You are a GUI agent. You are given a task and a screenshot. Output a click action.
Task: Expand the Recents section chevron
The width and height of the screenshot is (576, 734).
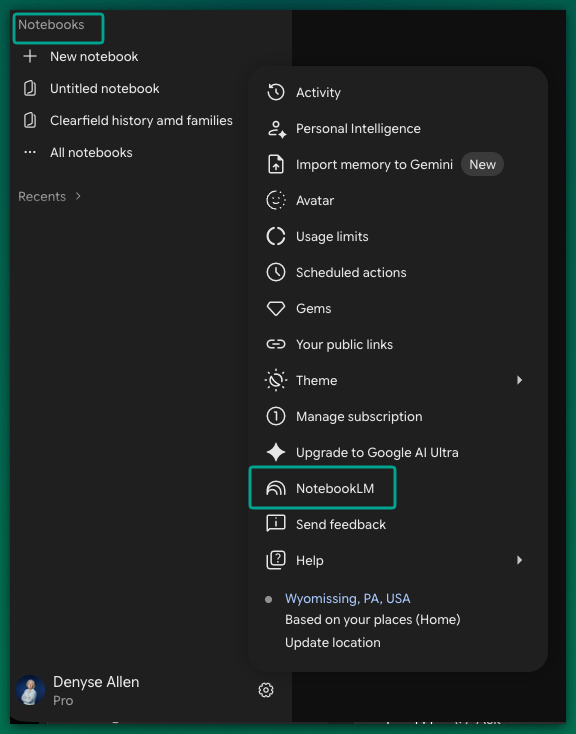[78, 196]
